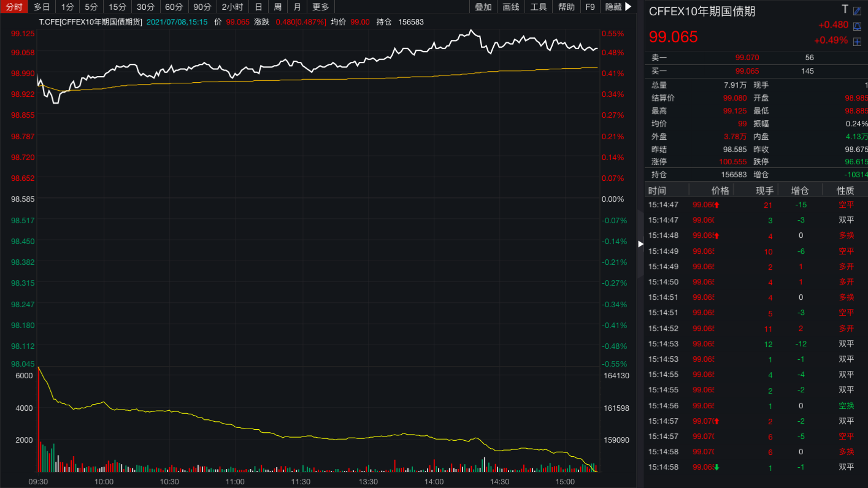Open the 帮助 help menu
Image resolution: width=868 pixels, height=488 pixels.
point(567,7)
